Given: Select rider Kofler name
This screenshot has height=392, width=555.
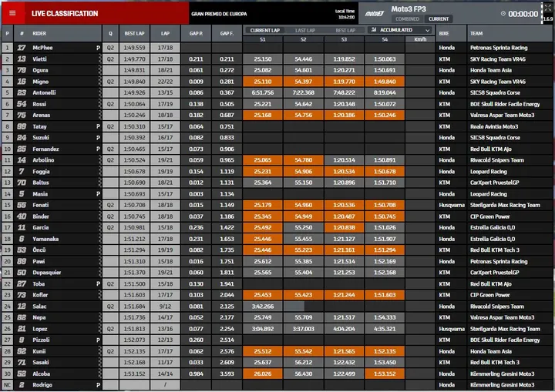Looking at the screenshot, I should pyautogui.click(x=40, y=295).
